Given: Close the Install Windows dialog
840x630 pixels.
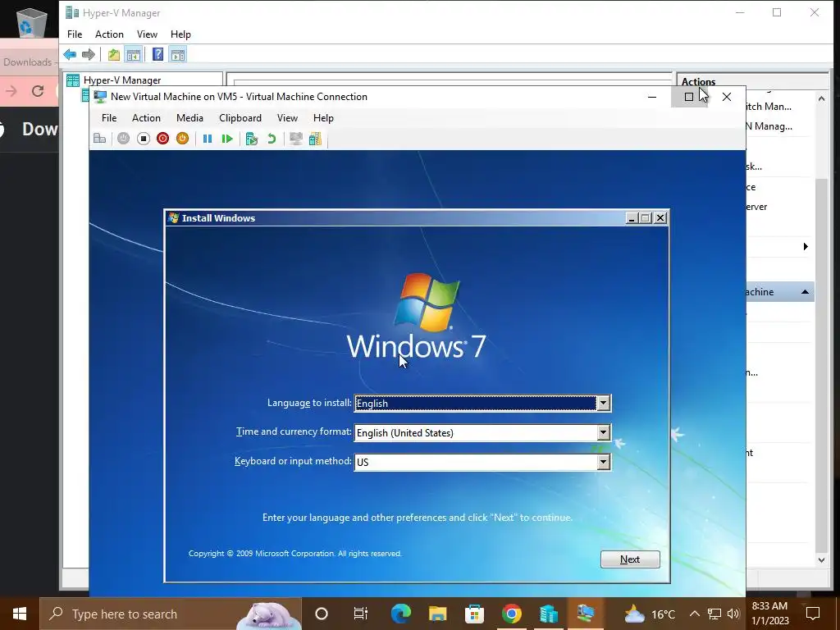Looking at the screenshot, I should click(660, 217).
